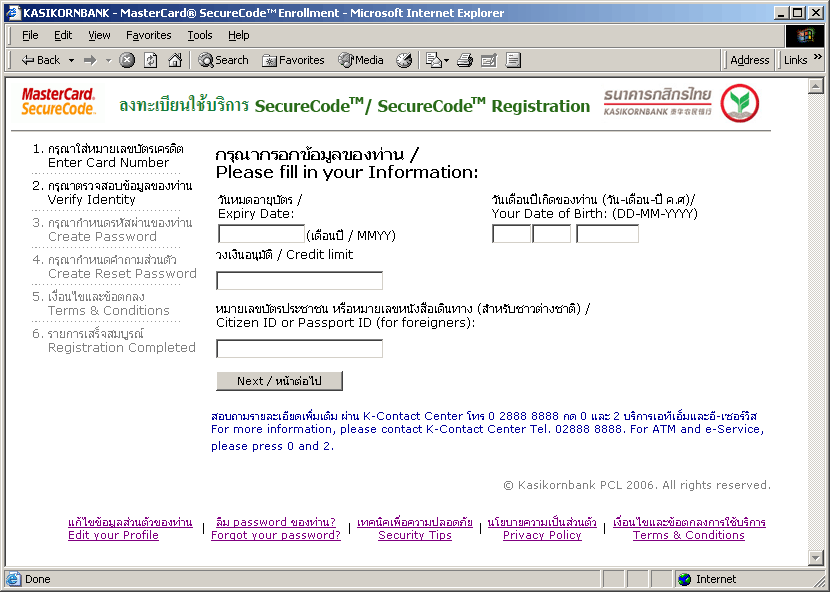Screen dimensions: 830x592
Task: Go to the Home page
Action: tap(175, 60)
